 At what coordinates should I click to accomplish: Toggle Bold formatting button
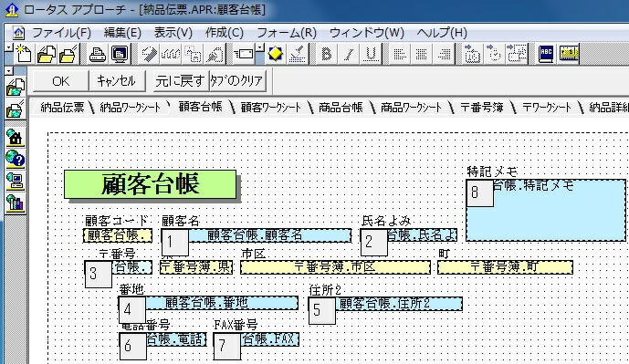[327, 53]
